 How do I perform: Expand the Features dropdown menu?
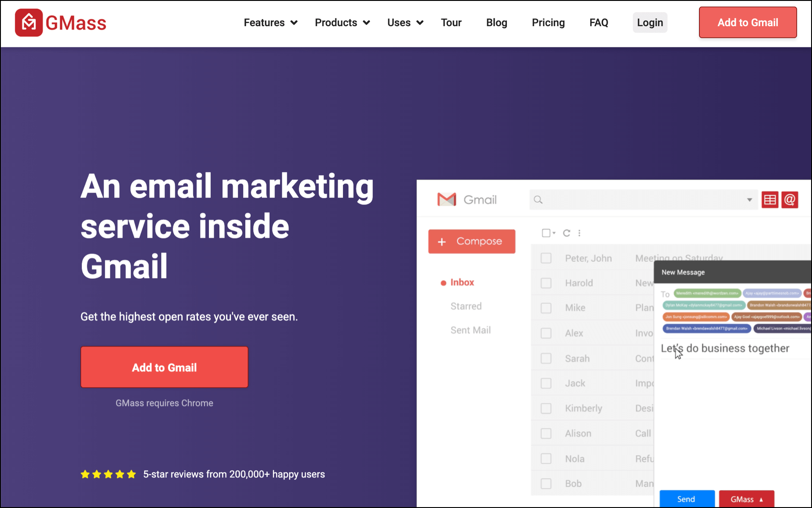[x=271, y=23]
